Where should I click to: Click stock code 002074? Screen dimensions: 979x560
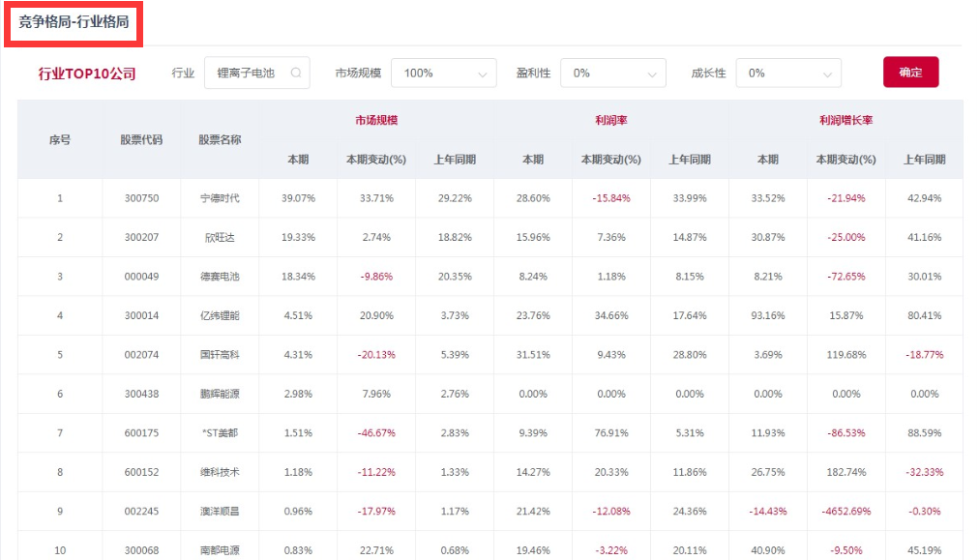point(141,355)
